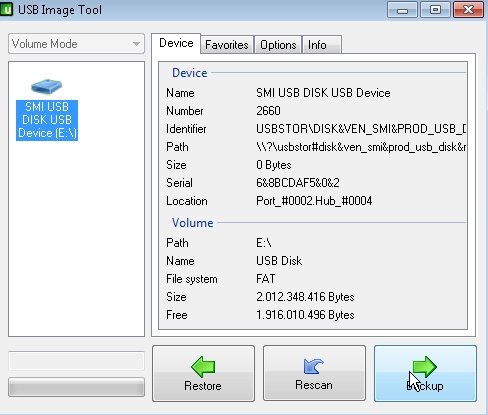Minimize the USB Image Tool window
The image size is (488, 415).
402,10
